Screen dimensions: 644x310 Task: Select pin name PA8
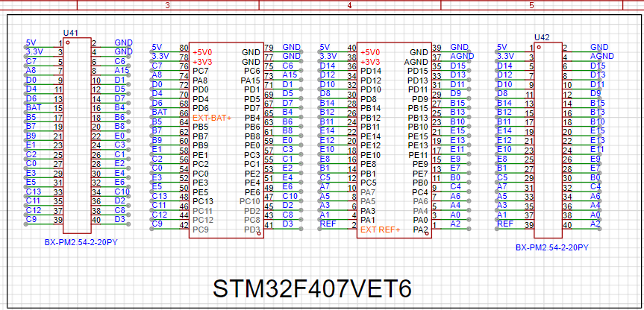[201, 80]
